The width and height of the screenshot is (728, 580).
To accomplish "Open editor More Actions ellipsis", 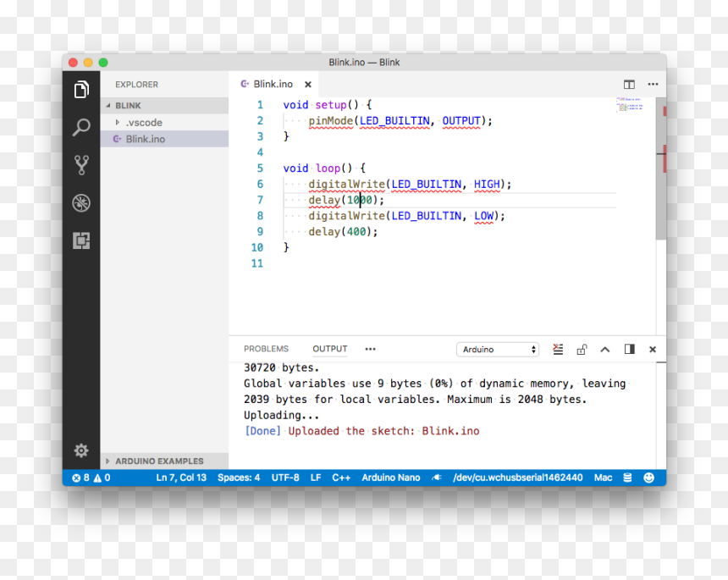I will [x=653, y=85].
